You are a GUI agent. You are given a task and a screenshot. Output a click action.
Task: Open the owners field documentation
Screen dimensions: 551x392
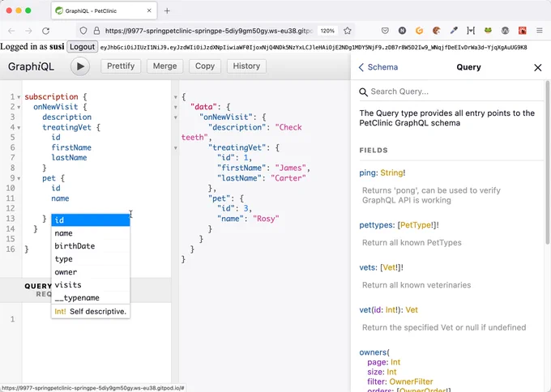373,352
